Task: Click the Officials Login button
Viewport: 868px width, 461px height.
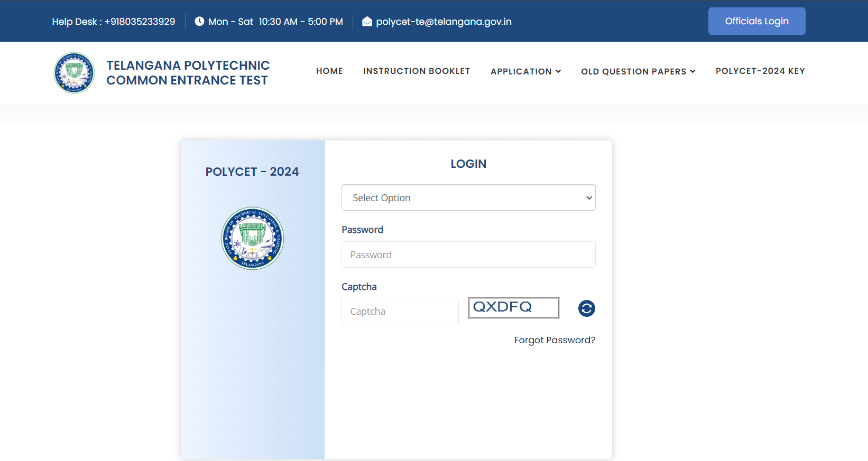Action: 756,21
